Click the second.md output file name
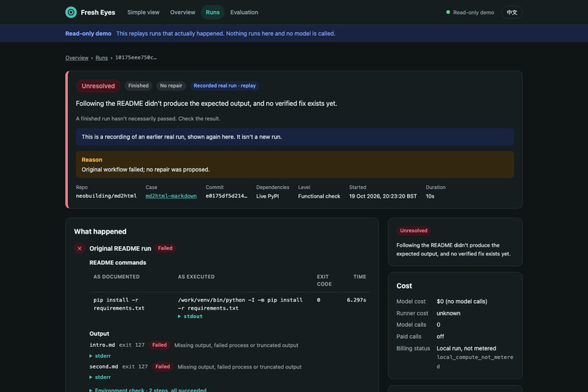This screenshot has width=588, height=392. coord(104,366)
